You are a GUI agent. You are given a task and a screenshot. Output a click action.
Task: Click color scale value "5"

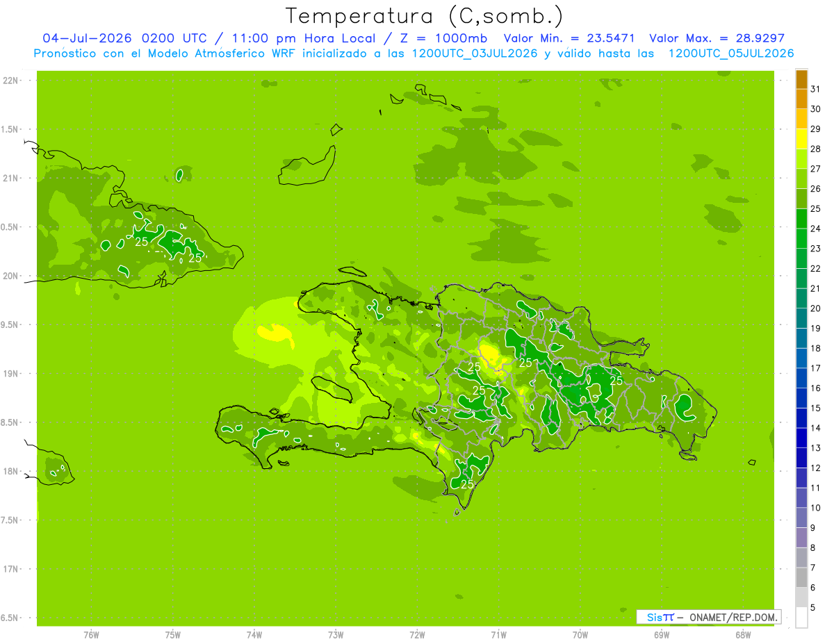click(x=813, y=608)
